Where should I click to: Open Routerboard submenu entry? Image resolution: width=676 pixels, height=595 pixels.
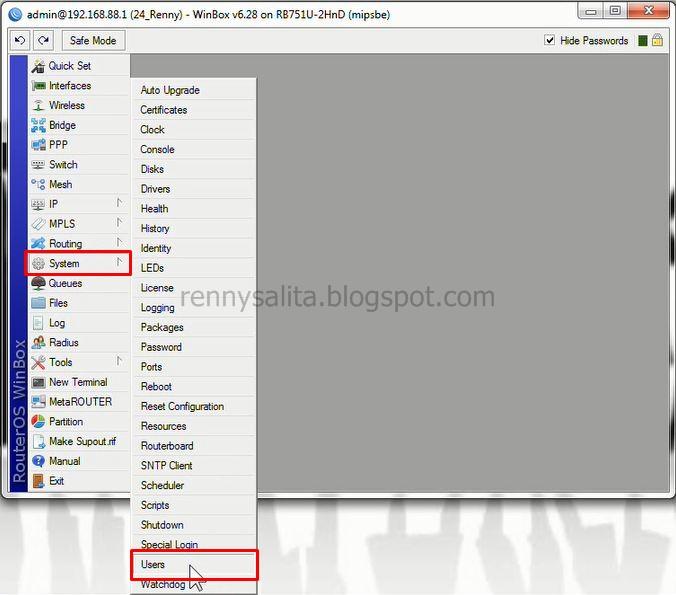pos(194,446)
